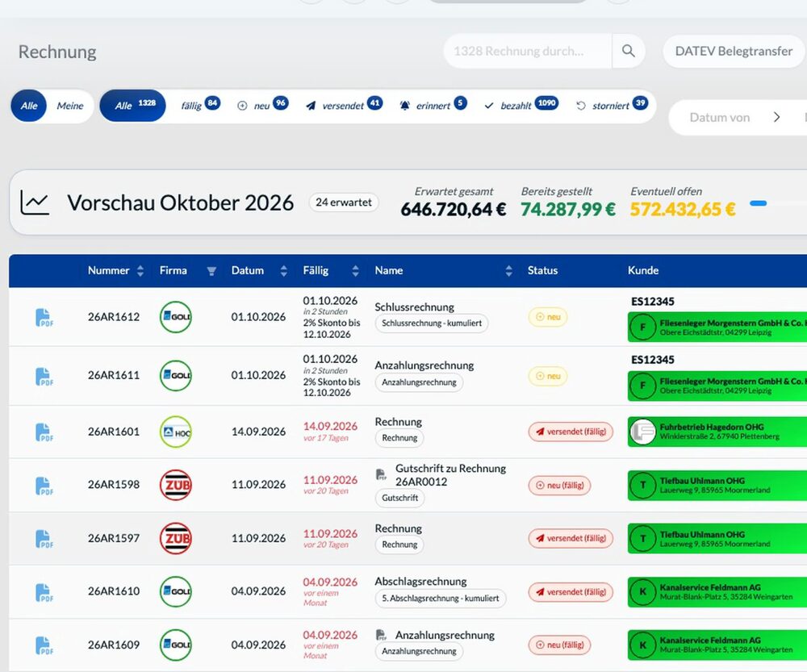Click the Firma column filter funnel icon
Image resolution: width=807 pixels, height=672 pixels.
211,271
